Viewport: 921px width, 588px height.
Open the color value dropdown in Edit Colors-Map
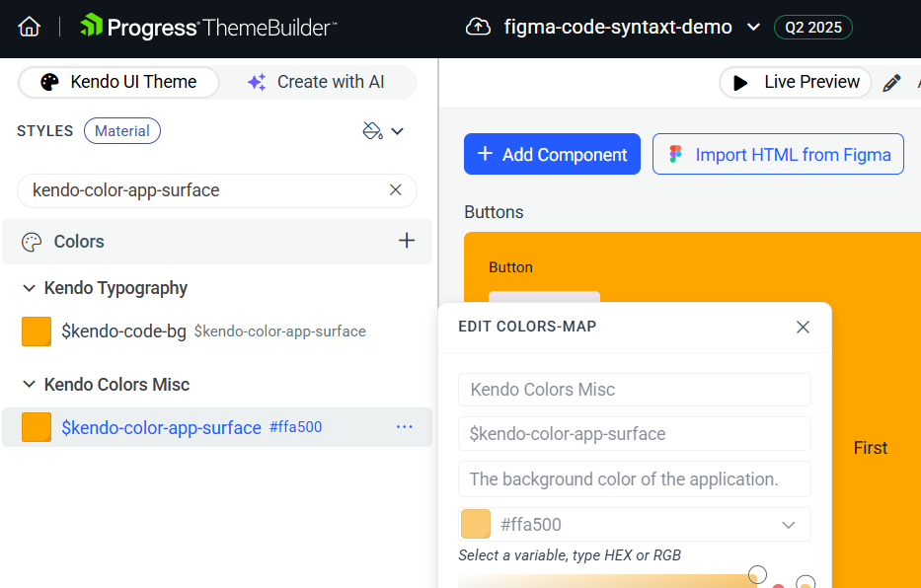(x=789, y=525)
